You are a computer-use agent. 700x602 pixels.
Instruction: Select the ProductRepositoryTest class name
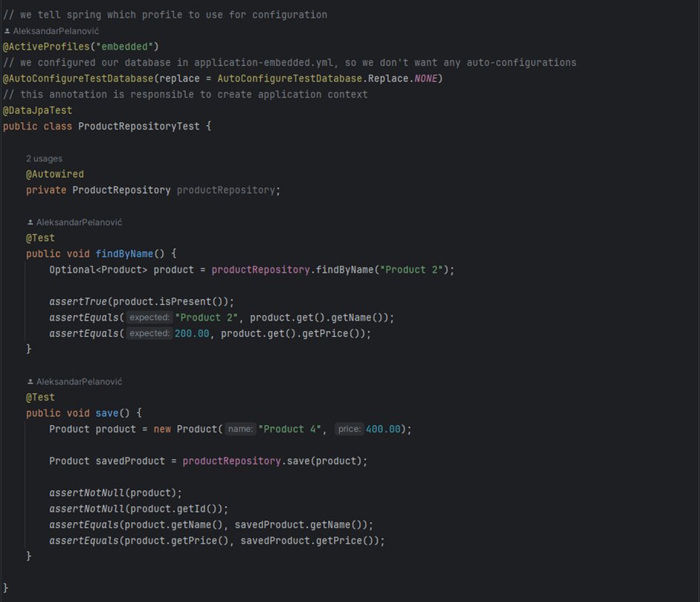point(139,127)
